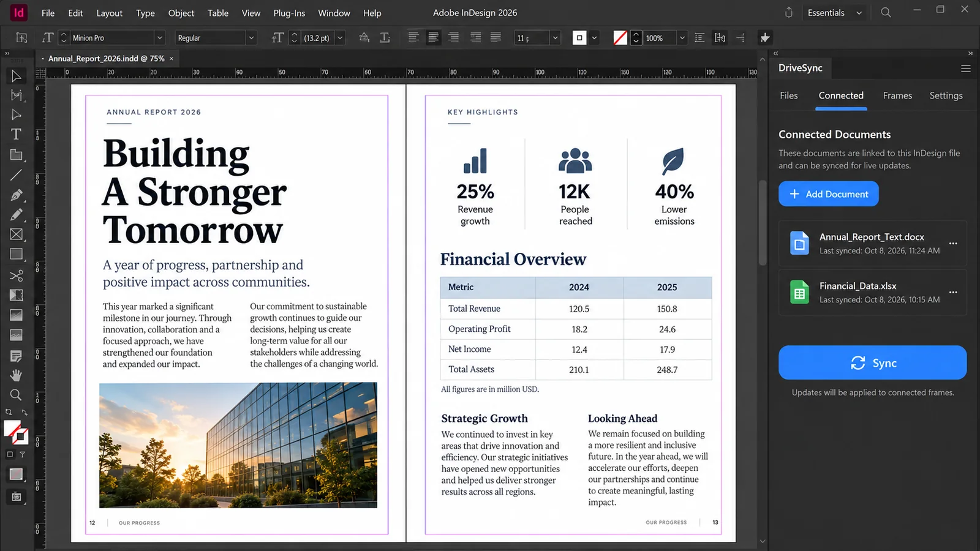Select the Pencil tool

(x=16, y=215)
